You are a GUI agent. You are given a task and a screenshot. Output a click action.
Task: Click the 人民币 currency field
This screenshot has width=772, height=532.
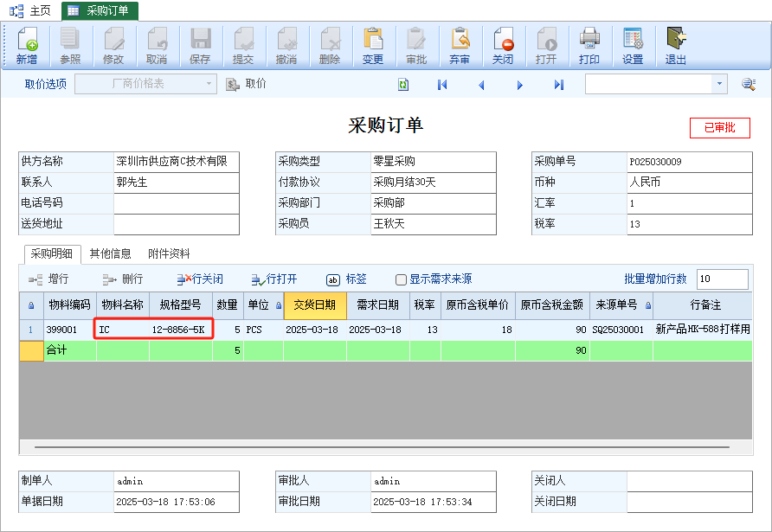click(689, 182)
